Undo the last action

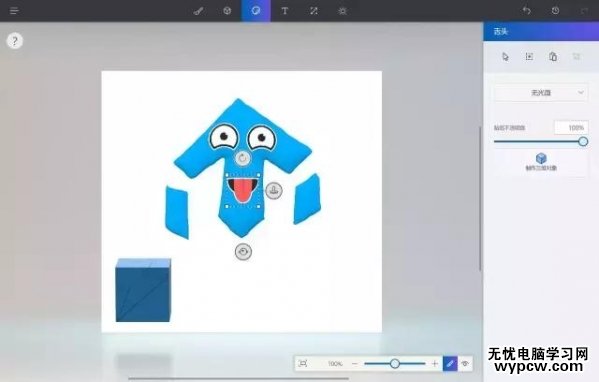click(526, 11)
